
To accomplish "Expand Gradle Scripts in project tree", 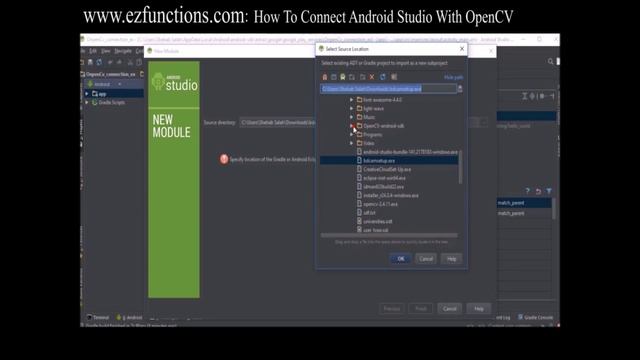I will tap(87, 102).
